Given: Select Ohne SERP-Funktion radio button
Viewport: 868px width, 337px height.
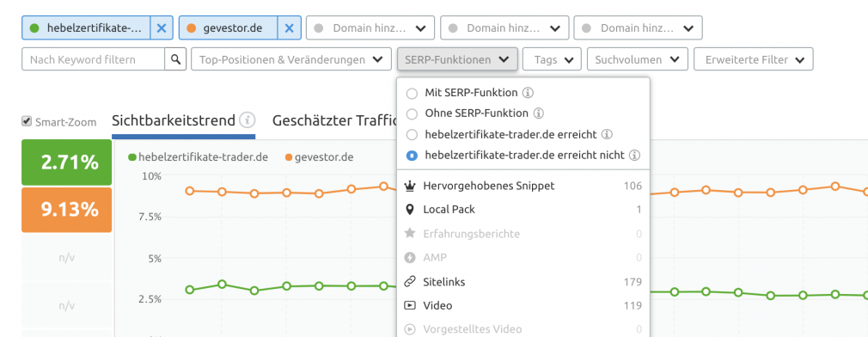Looking at the screenshot, I should pyautogui.click(x=412, y=114).
